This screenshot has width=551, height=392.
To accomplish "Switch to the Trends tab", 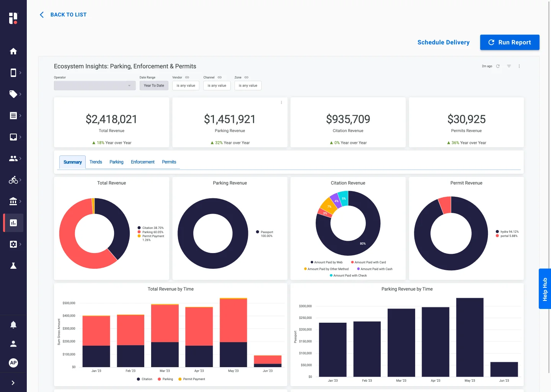I will coord(96,162).
